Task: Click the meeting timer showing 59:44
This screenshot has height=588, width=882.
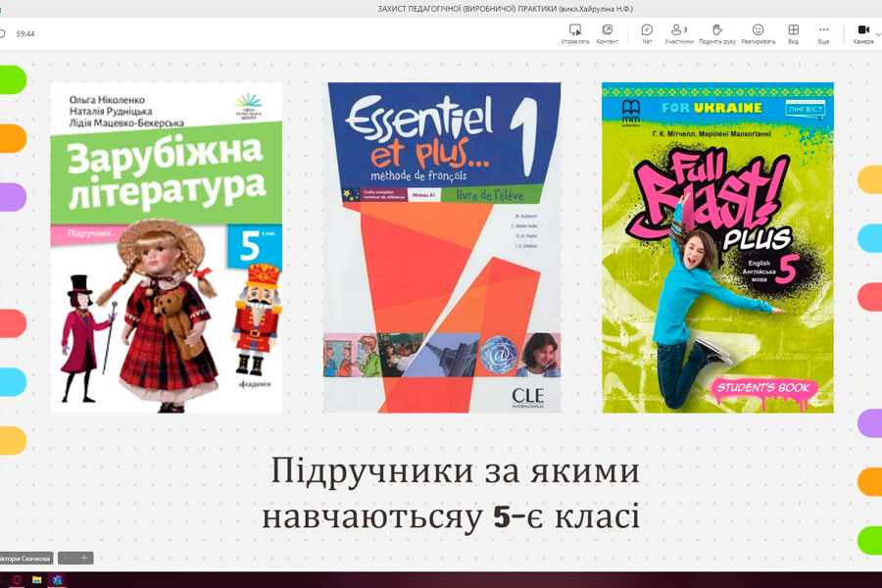Action: (x=24, y=33)
